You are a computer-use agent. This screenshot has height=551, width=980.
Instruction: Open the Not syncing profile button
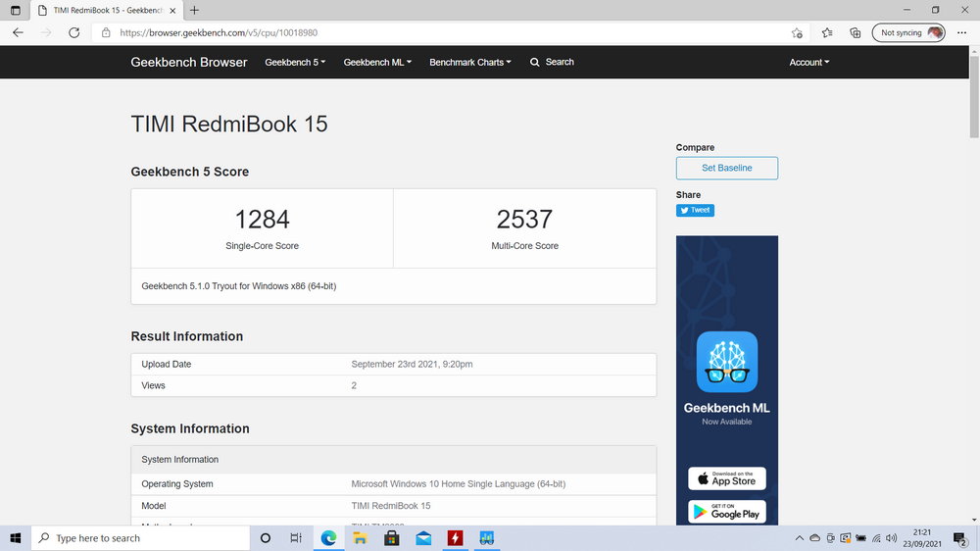point(908,32)
